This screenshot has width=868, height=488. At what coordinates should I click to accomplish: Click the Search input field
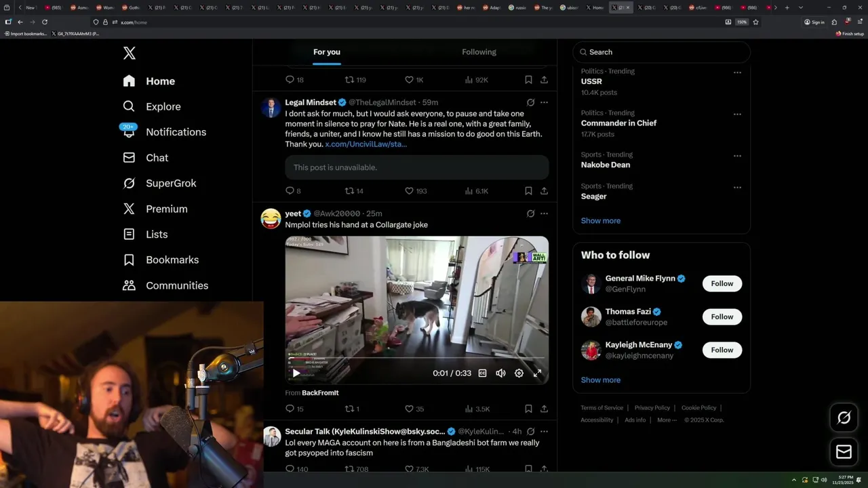(x=661, y=52)
